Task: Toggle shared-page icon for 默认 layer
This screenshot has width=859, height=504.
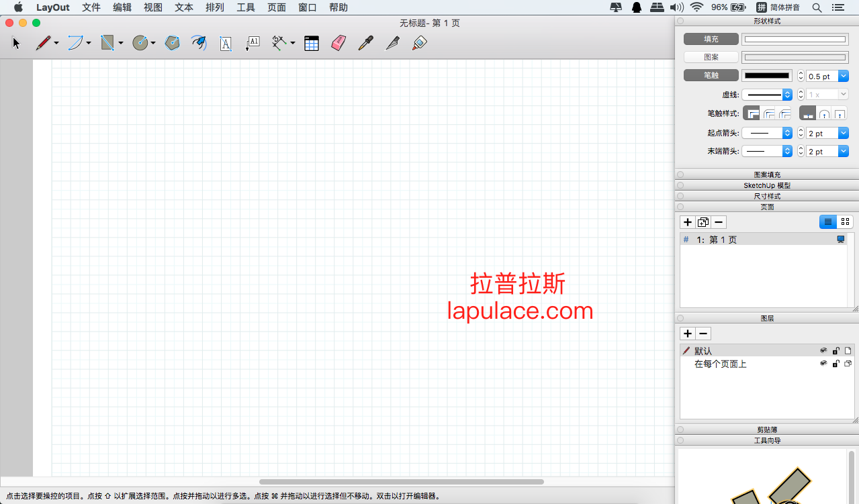Action: 848,351
